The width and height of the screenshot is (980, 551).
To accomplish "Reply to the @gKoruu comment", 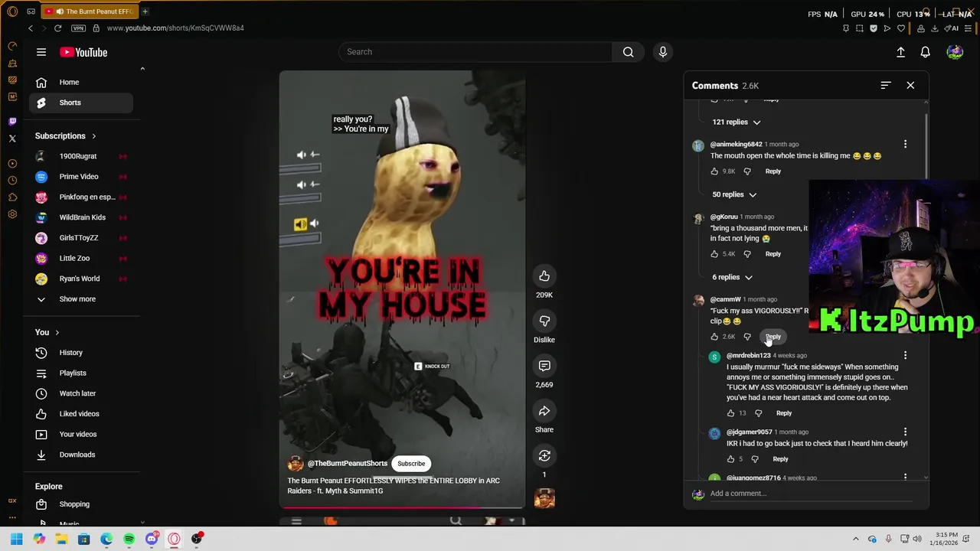I will 773,254.
